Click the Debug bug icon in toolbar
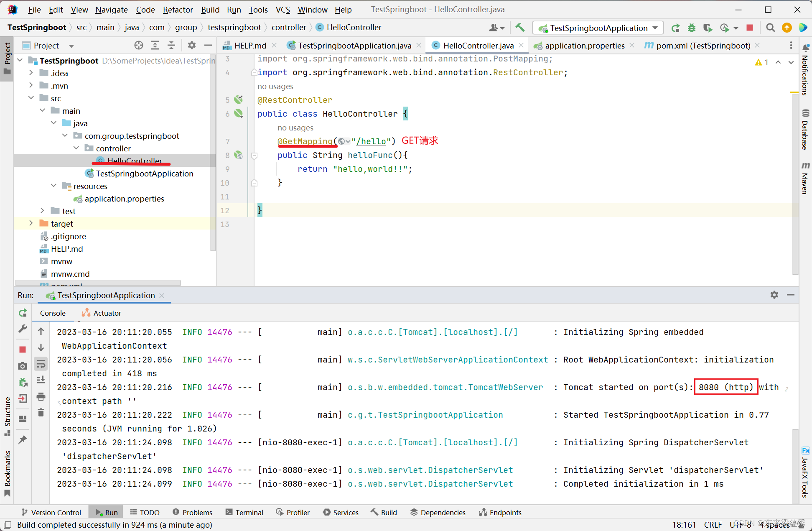Image resolution: width=812 pixels, height=531 pixels. pyautogui.click(x=692, y=28)
